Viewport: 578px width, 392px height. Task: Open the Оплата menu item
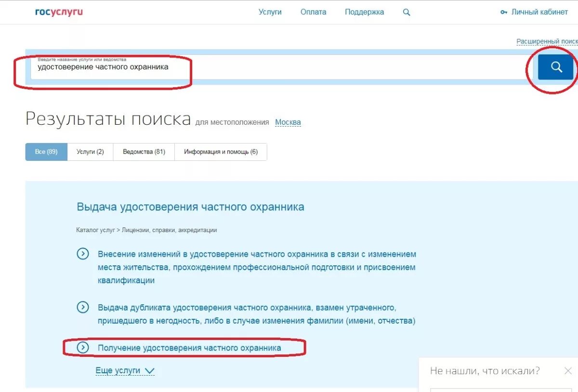(x=313, y=12)
